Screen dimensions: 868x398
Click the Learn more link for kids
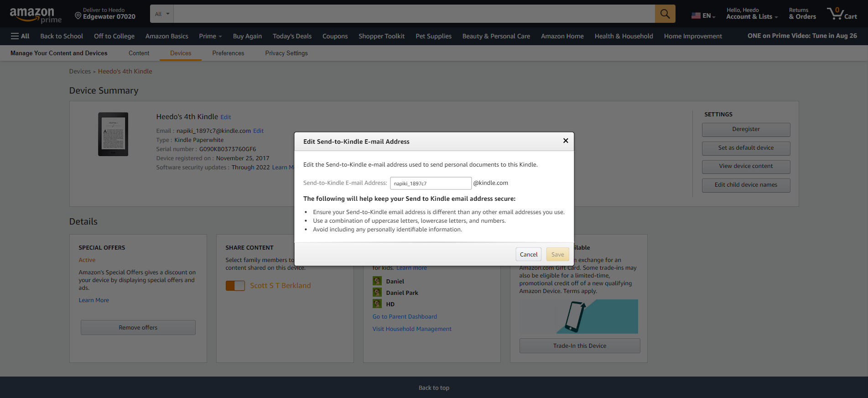click(x=411, y=268)
